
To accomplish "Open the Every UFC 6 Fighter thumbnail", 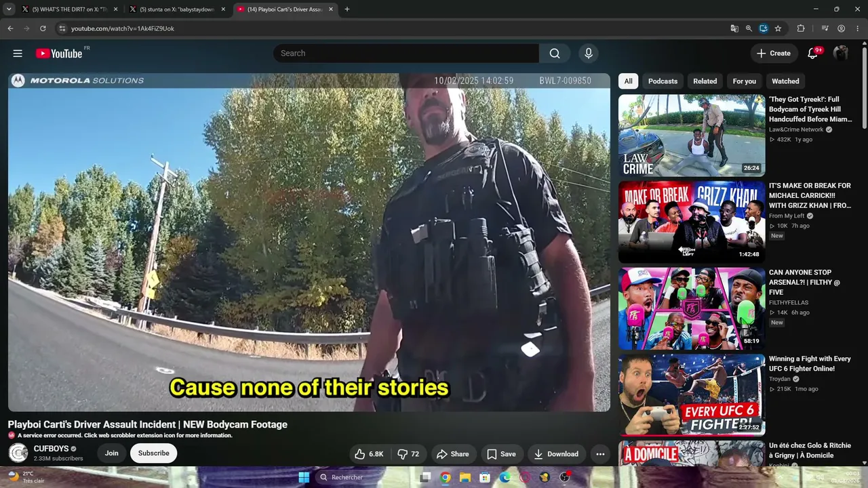I will [x=692, y=396].
